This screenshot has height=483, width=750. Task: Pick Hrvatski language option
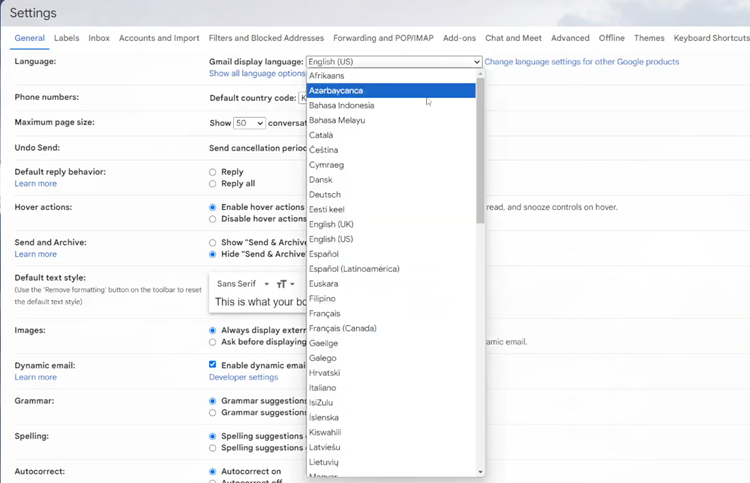[x=391, y=372]
